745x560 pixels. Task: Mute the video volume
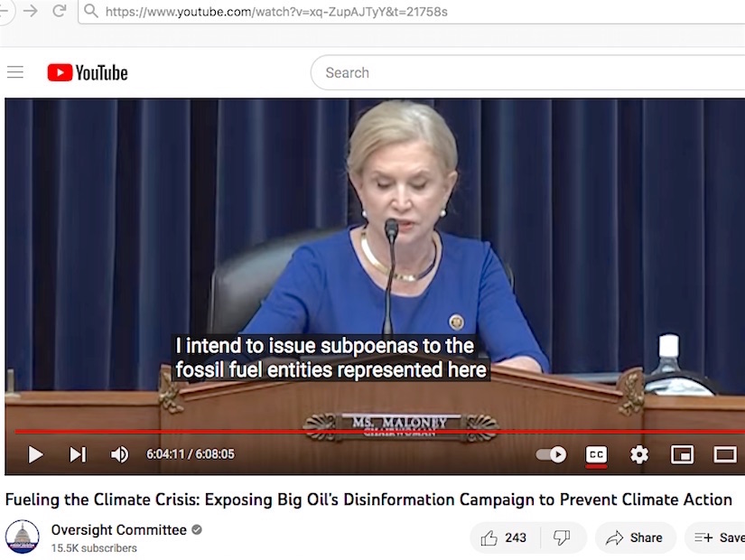pos(119,454)
